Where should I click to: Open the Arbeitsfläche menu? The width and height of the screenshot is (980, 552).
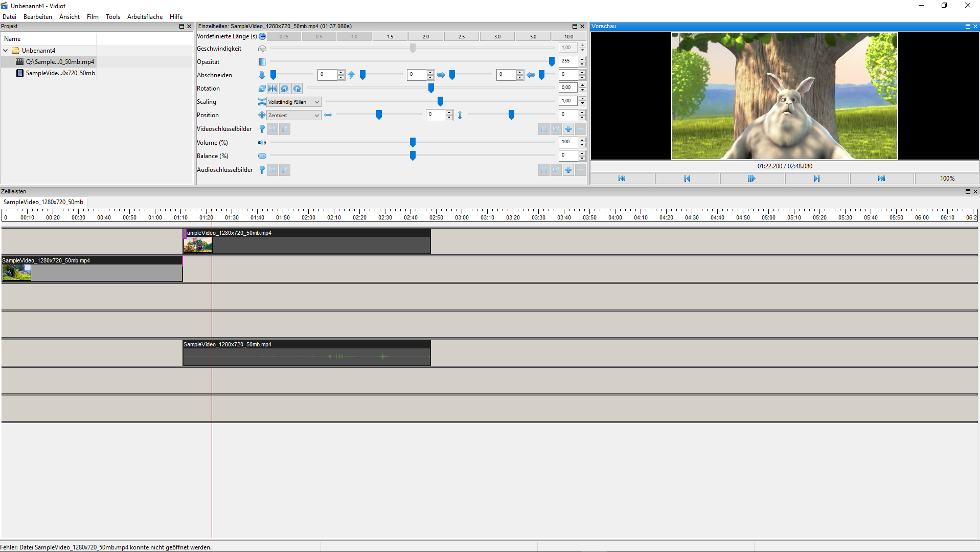click(145, 17)
